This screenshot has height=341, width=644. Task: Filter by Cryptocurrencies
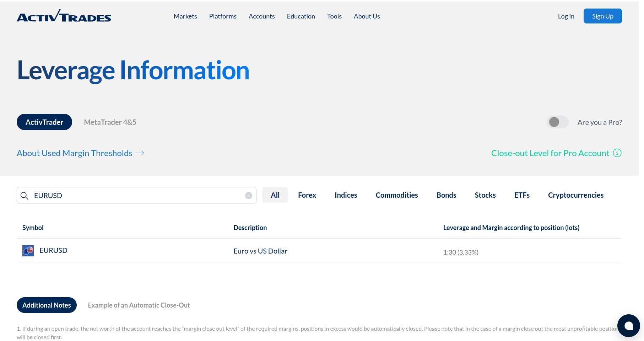tap(576, 195)
